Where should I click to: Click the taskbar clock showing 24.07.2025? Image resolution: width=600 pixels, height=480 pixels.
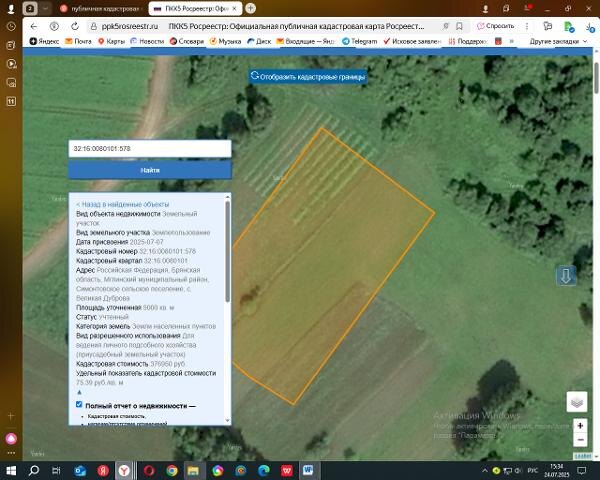[557, 470]
